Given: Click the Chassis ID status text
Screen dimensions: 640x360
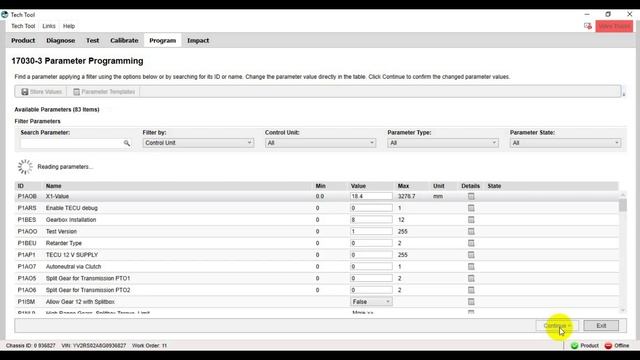Looking at the screenshot, I should pos(31,346).
